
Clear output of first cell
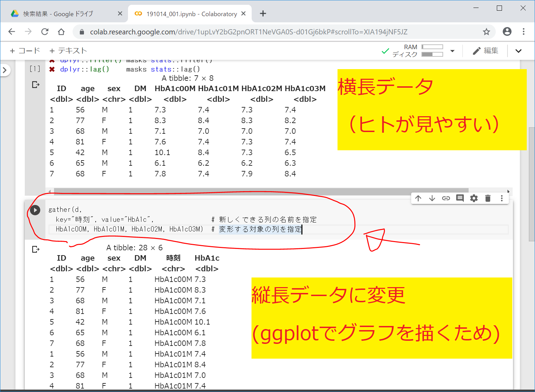pos(35,85)
